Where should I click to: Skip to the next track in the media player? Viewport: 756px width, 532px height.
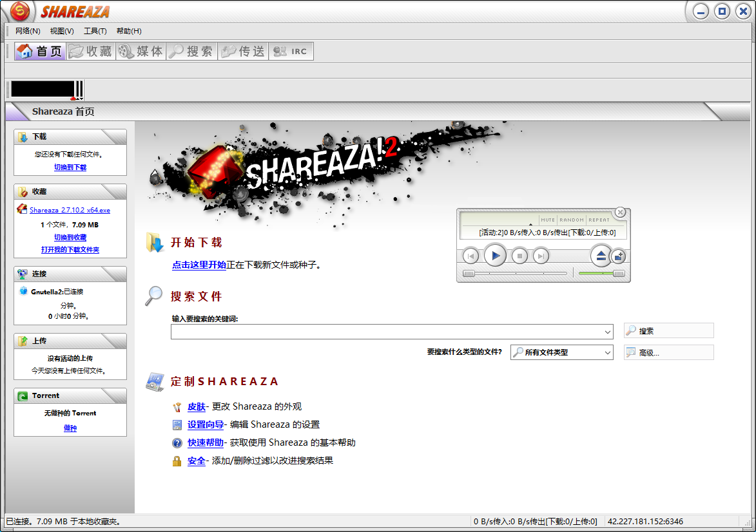pyautogui.click(x=541, y=256)
